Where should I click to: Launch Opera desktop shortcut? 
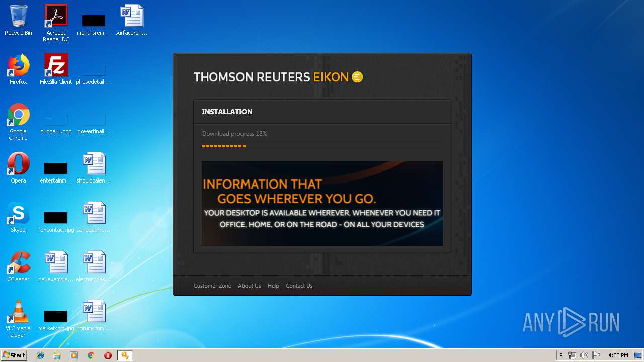[x=18, y=168]
